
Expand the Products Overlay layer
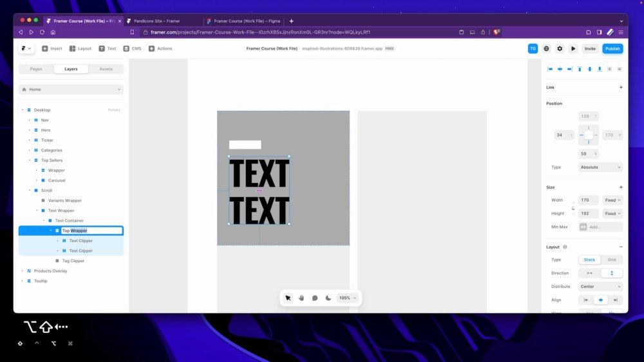pos(23,271)
